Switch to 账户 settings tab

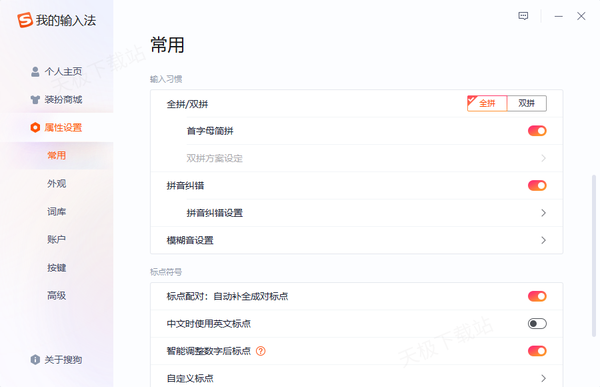coord(57,240)
